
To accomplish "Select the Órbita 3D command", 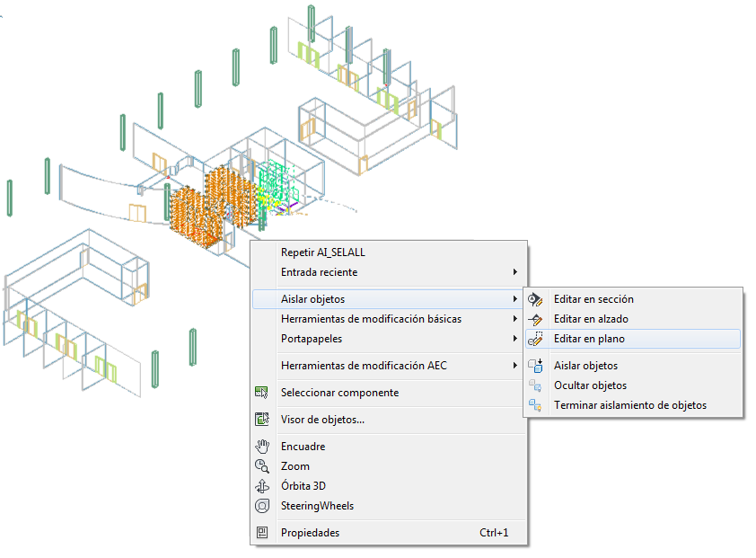I will tap(389, 486).
